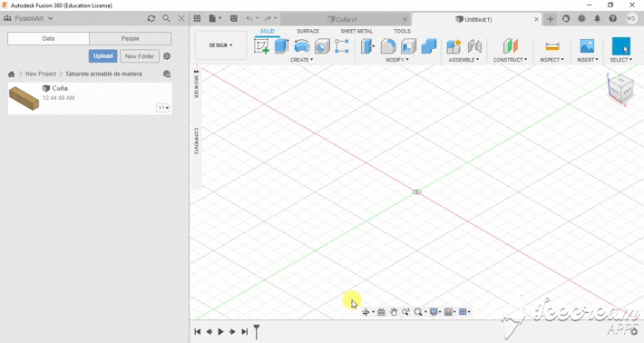Image resolution: width=644 pixels, height=343 pixels.
Task: Expand the CONSTRUCT menu
Action: (x=510, y=60)
